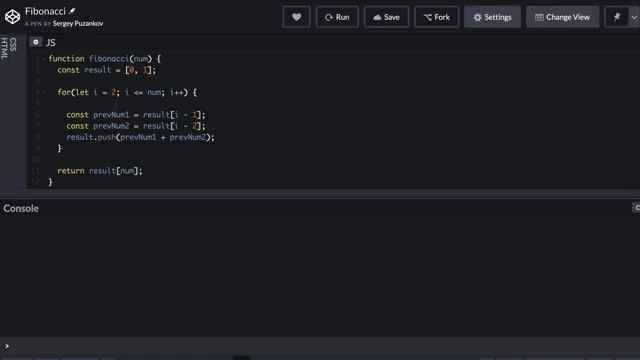640x360 pixels.
Task: Click the Fibonacci pen title
Action: tap(45, 11)
